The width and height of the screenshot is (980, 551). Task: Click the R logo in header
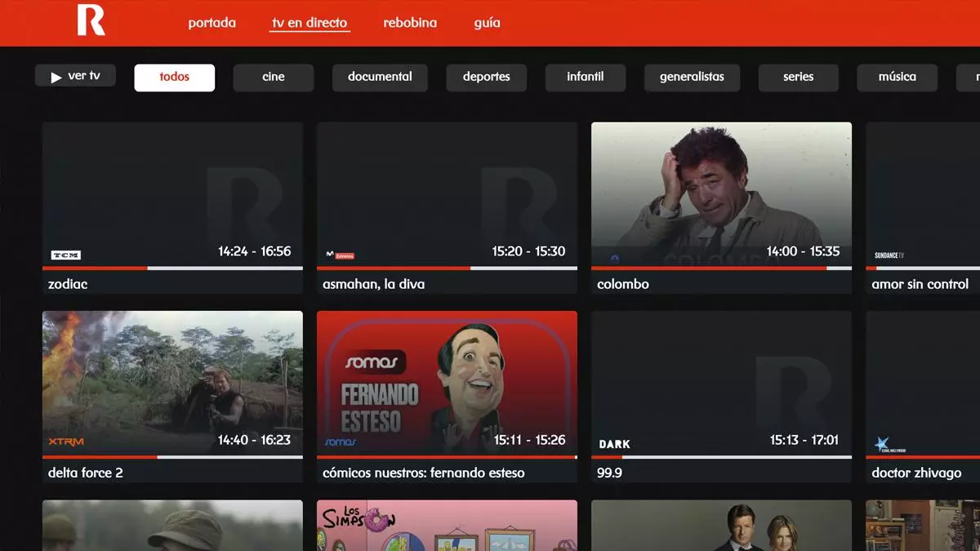pyautogui.click(x=91, y=20)
